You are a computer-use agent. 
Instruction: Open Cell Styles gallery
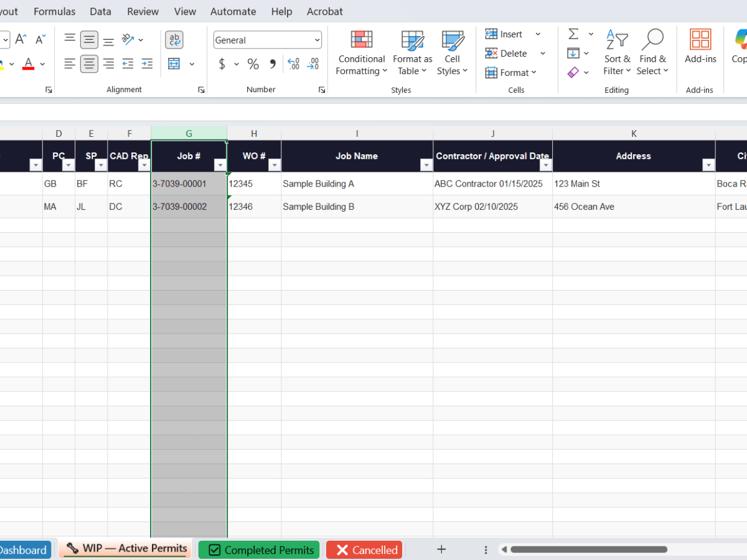point(452,53)
